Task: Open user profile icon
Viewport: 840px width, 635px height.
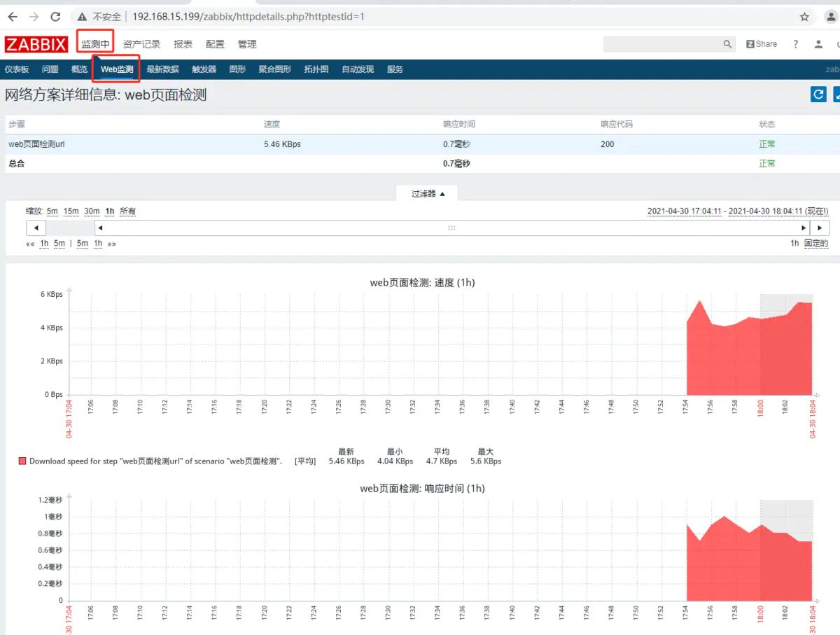Action: click(818, 44)
